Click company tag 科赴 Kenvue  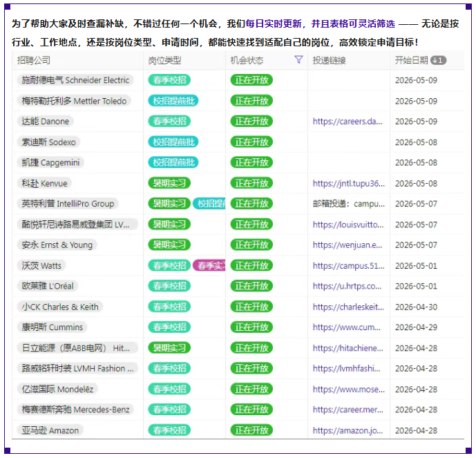click(x=44, y=183)
